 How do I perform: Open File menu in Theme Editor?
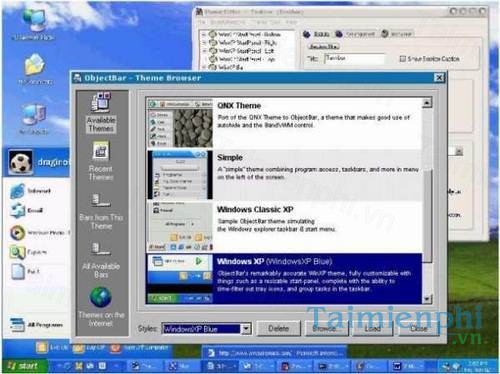coord(201,22)
